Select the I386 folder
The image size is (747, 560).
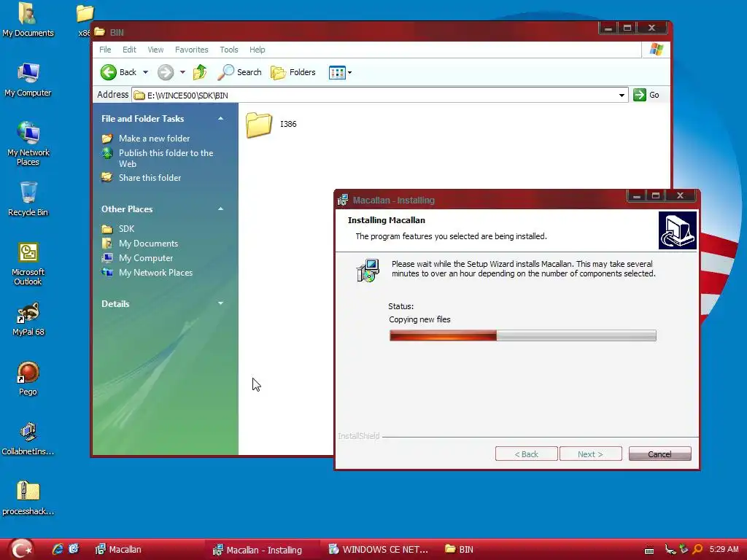click(x=271, y=125)
